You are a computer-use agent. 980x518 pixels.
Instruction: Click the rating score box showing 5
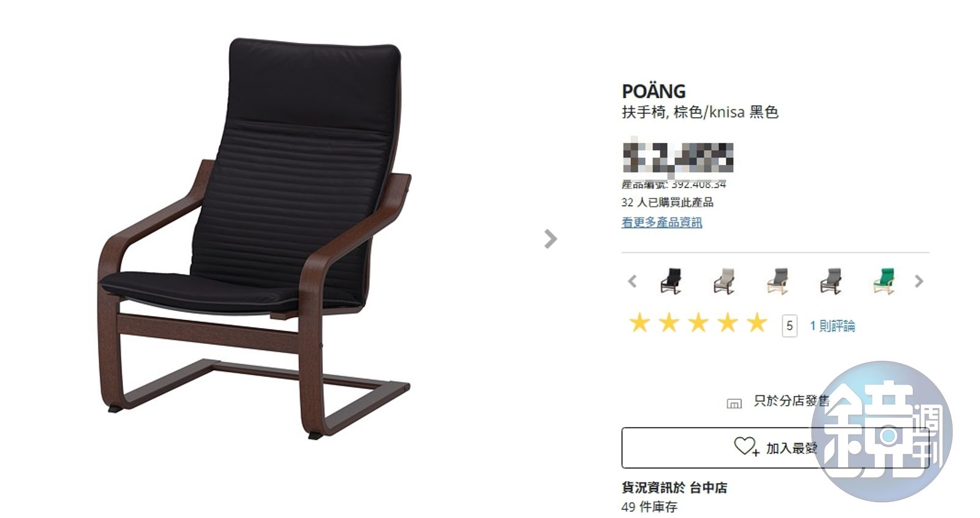tap(790, 326)
